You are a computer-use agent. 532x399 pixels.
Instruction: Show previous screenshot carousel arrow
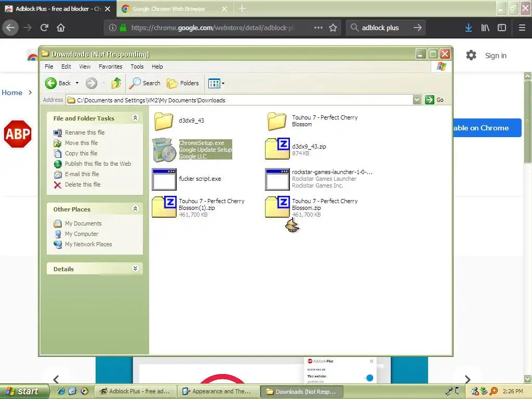[56, 379]
